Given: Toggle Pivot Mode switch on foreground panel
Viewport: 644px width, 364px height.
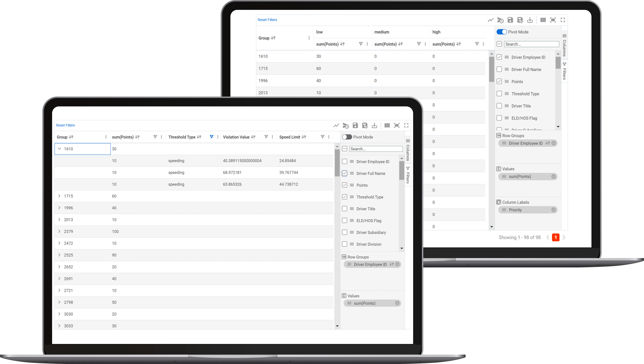Looking at the screenshot, I should pos(348,137).
